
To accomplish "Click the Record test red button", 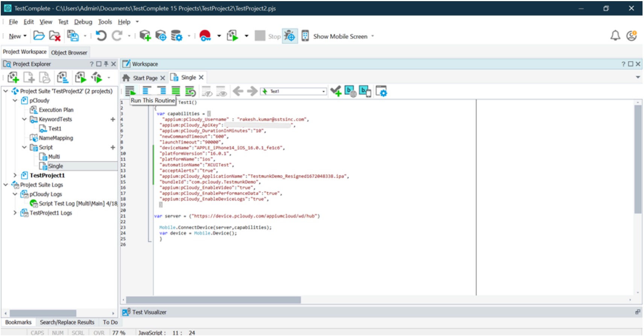I will point(205,36).
